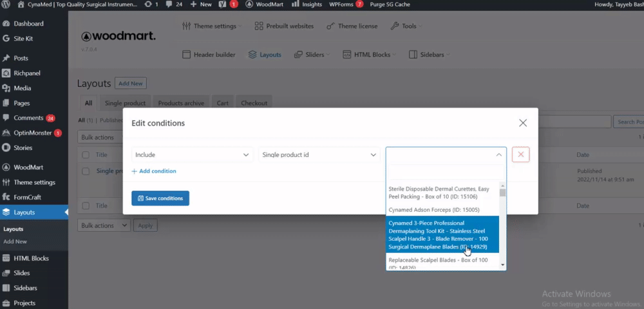This screenshot has height=309, width=644.
Task: Open the CynaMed site home link
Action: [77, 5]
